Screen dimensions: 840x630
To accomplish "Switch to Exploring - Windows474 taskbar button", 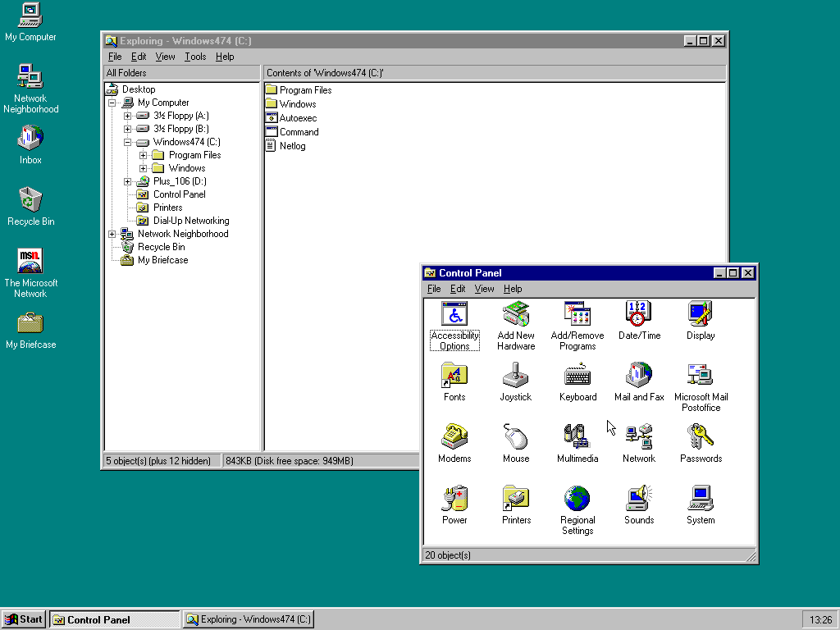I will (249, 619).
